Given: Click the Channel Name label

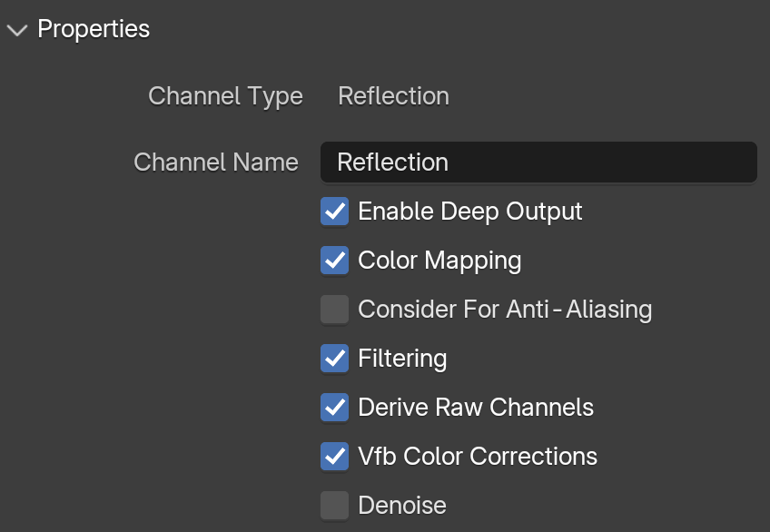Looking at the screenshot, I should 216,163.
